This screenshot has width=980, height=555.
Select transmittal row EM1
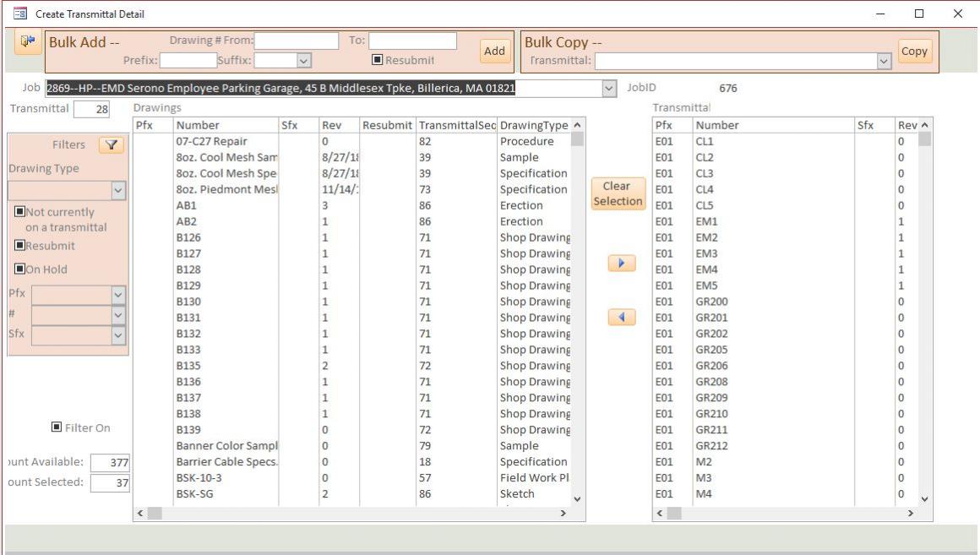(x=786, y=221)
